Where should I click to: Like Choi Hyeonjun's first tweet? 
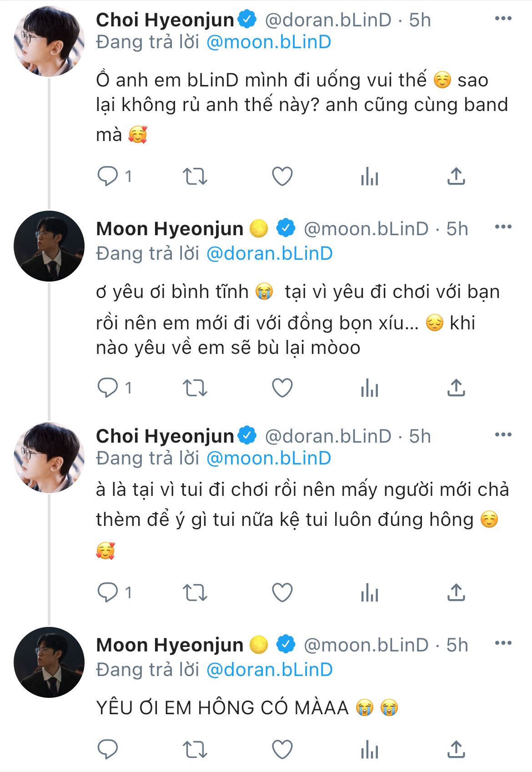(282, 177)
